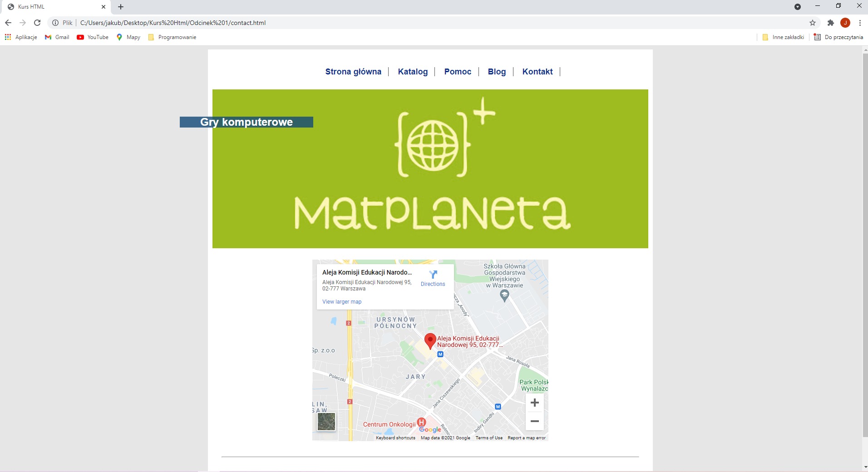Viewport: 868px width, 472px height.
Task: Click the metro M icon near the pin
Action: coord(440,354)
